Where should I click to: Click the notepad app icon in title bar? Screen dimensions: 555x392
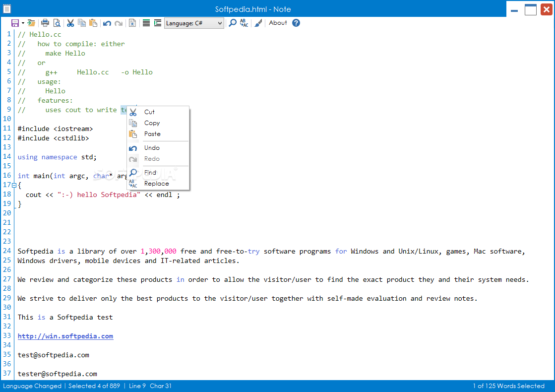tap(7, 8)
